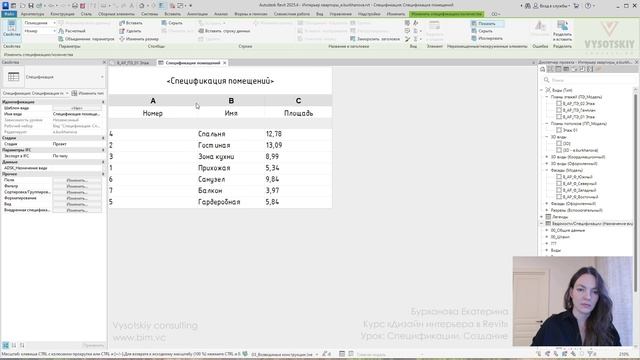Click Вставить column button in ribbon
This screenshot has height=360, width=640.
tap(131, 23)
